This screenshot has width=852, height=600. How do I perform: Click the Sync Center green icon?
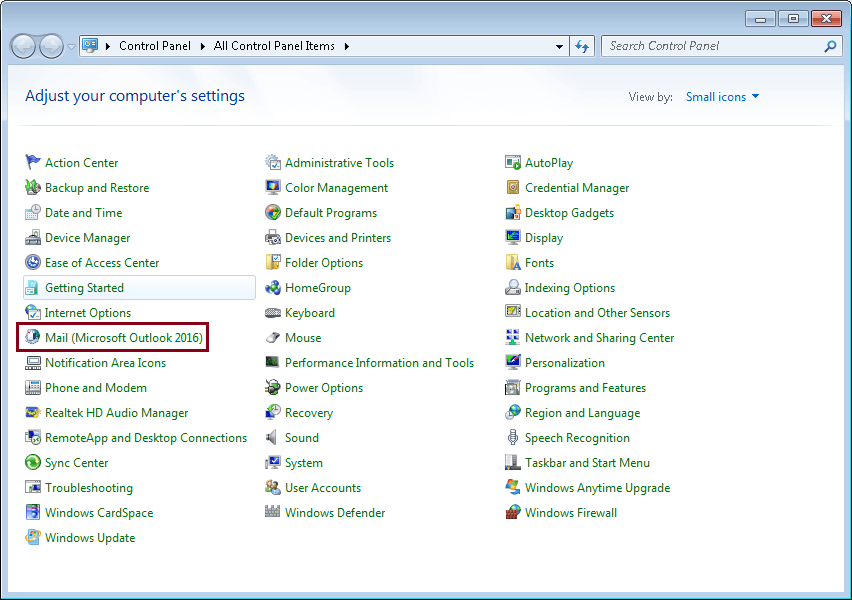(33, 462)
